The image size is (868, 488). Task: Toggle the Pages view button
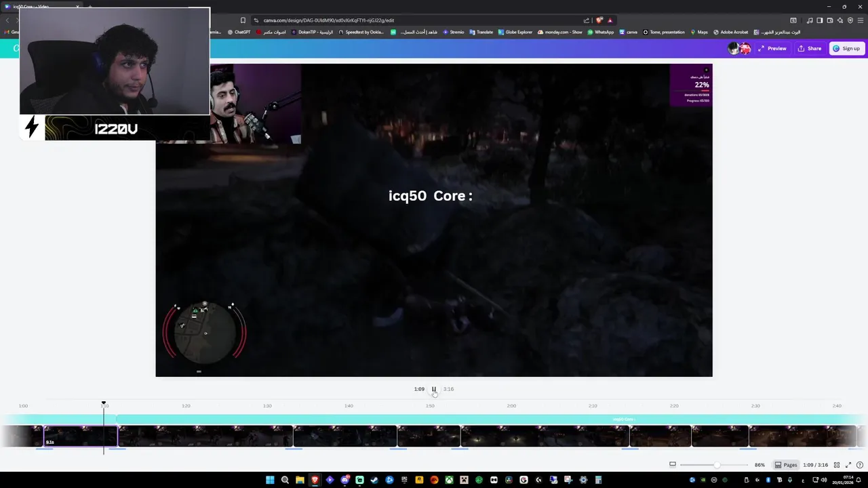click(x=786, y=465)
